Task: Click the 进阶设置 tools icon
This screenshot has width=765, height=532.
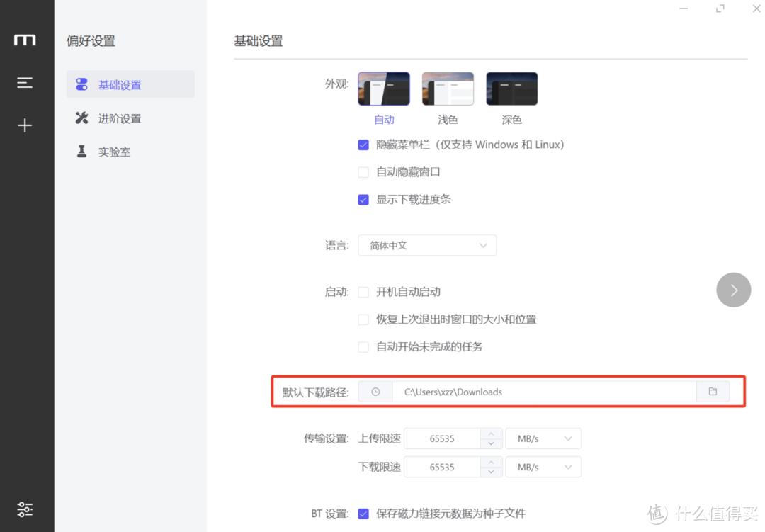Action: 81,118
